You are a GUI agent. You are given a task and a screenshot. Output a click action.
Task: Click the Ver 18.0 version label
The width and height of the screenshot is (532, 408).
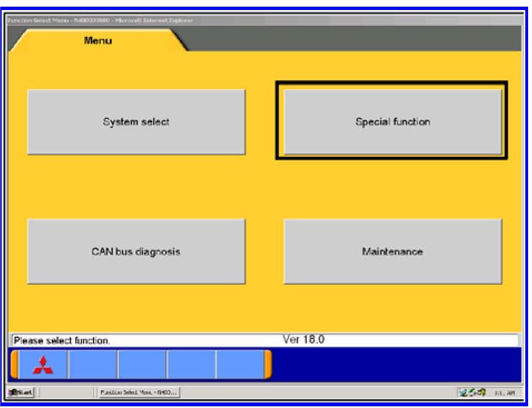click(x=304, y=339)
